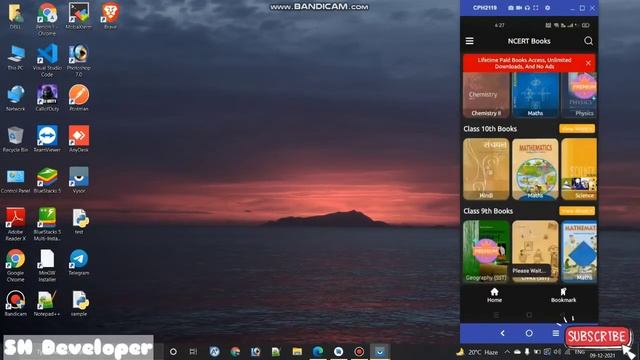Image resolution: width=640 pixels, height=360 pixels.
Task: Open the Chemistry II book cover
Action: point(486,95)
